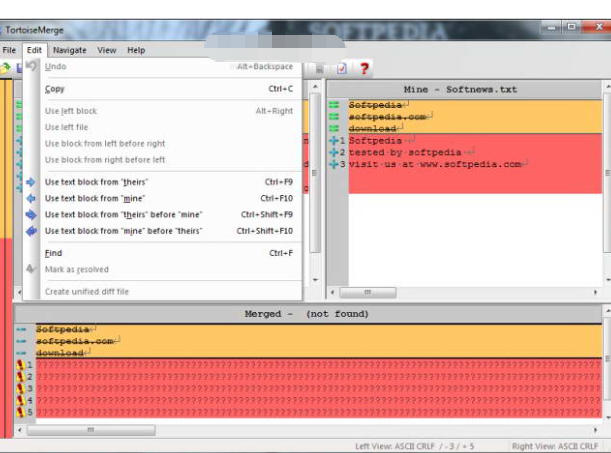611x453 pixels.
Task: Click double left-arrow icon for mine before theirs
Action: click(31, 231)
